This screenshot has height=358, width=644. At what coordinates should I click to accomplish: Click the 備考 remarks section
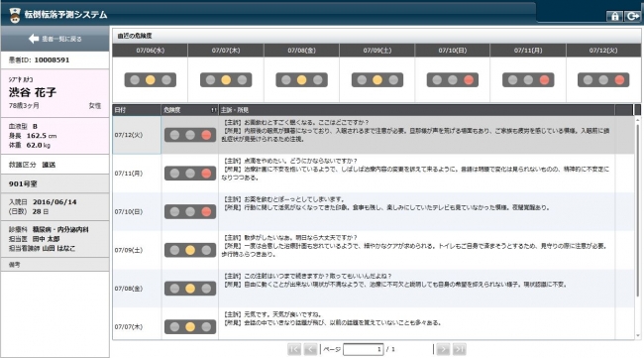coord(55,265)
